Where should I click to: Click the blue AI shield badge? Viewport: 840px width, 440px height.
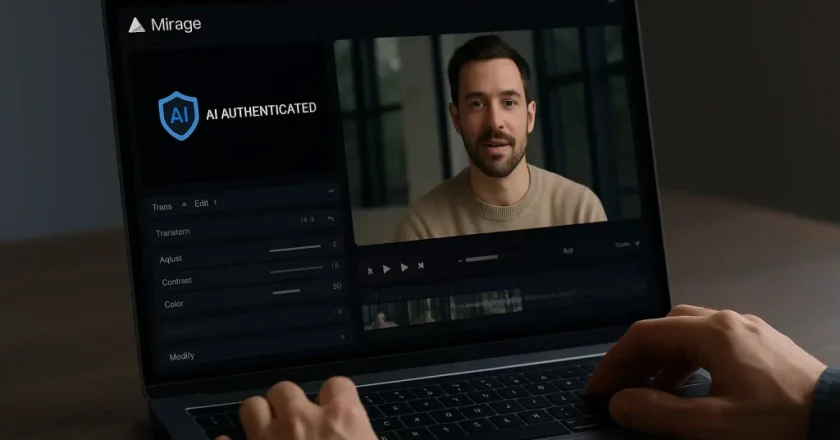click(178, 115)
